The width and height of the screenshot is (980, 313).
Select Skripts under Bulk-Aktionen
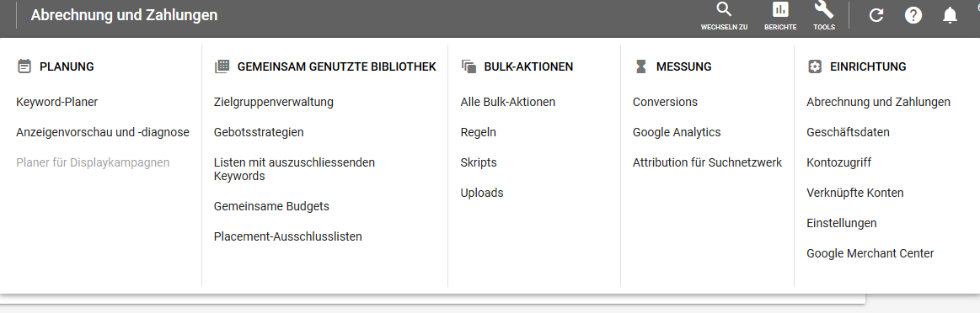[479, 162]
